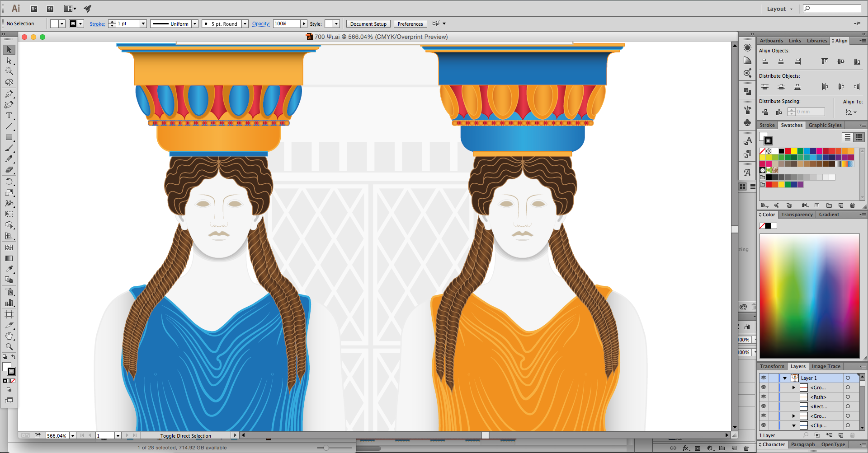This screenshot has height=453, width=868.
Task: Hide the <Path> sublayer
Action: click(x=764, y=397)
